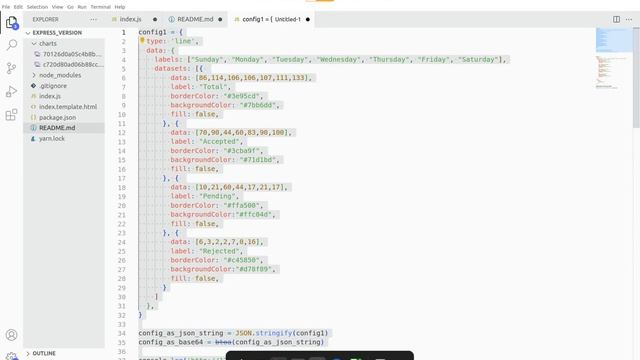Click the label "Pending" string
The image size is (640, 360).
[217, 196]
